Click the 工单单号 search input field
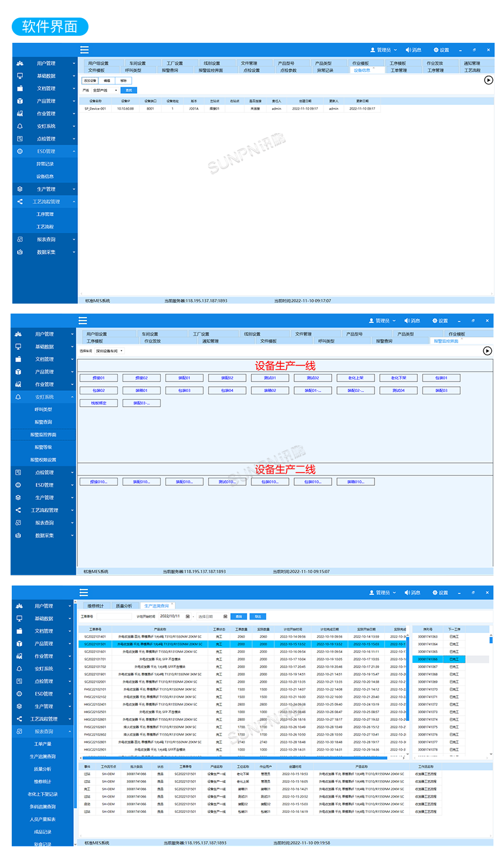Screen dimensions: 504x851 pos(113,617)
